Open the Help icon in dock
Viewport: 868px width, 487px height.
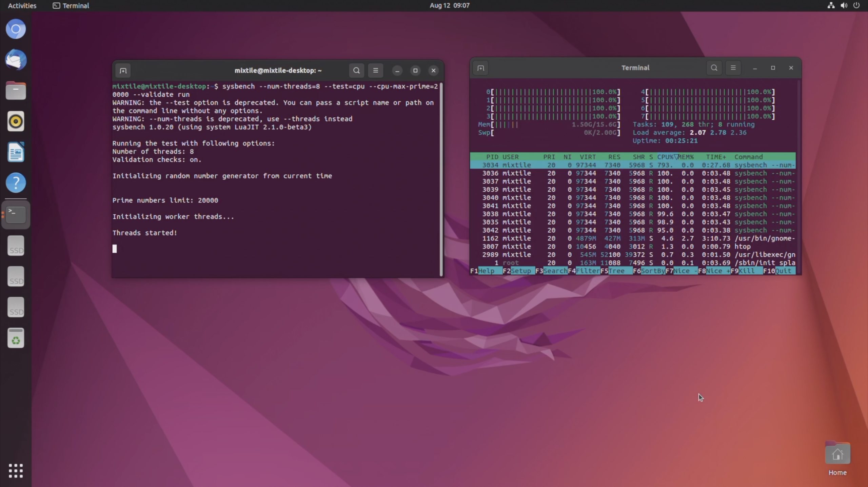16,183
